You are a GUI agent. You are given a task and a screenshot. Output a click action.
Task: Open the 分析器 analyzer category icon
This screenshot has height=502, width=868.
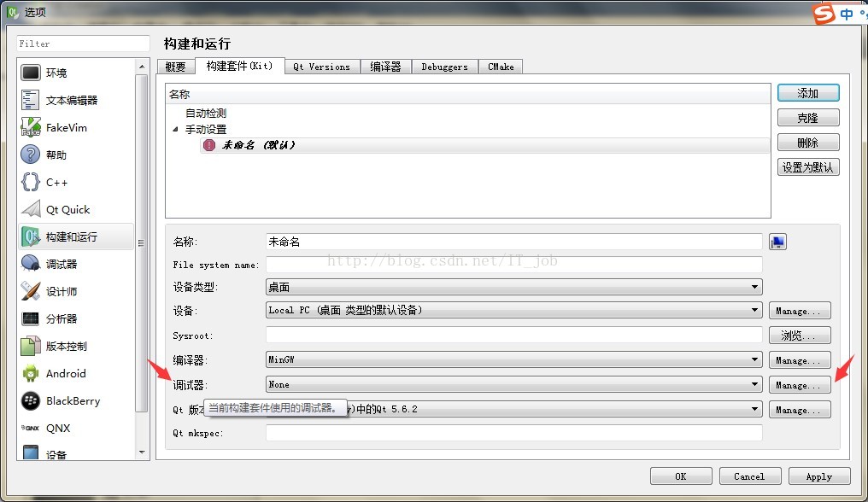[31, 318]
